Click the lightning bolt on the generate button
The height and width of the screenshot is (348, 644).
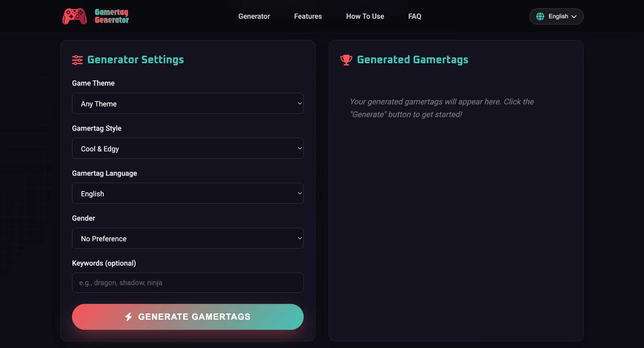pyautogui.click(x=129, y=316)
